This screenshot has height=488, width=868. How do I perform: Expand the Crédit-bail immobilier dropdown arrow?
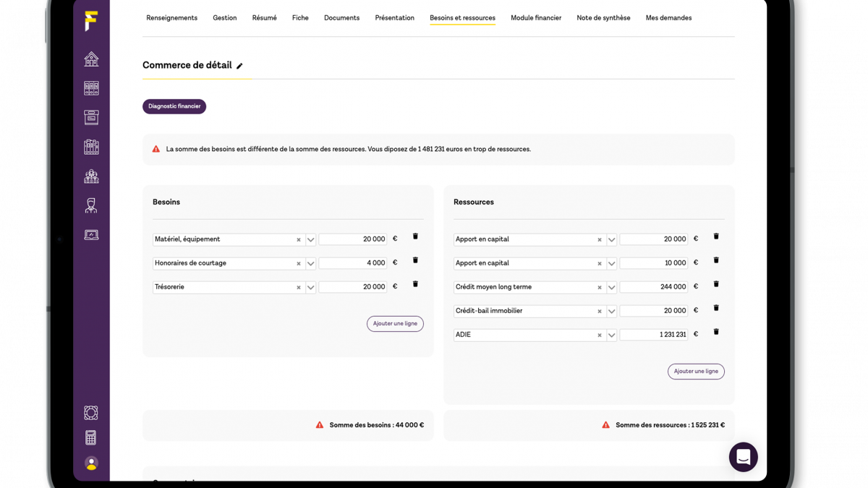click(612, 312)
